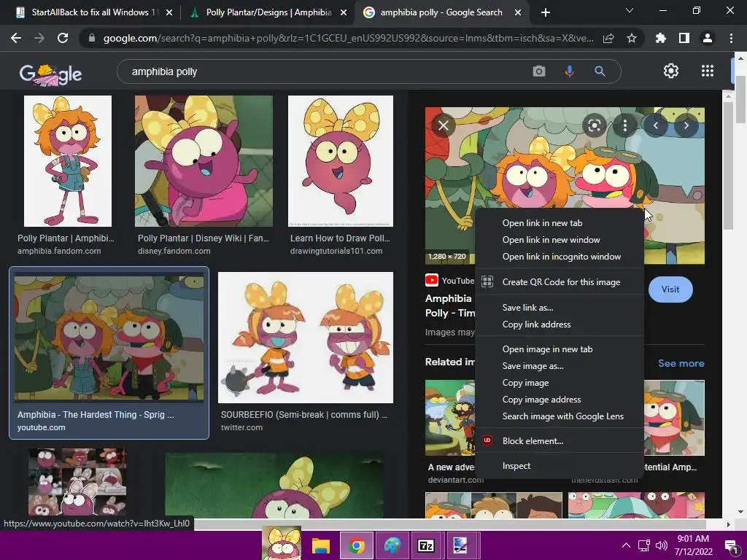
Task: Select uBlock Block element... entry
Action: point(560,441)
